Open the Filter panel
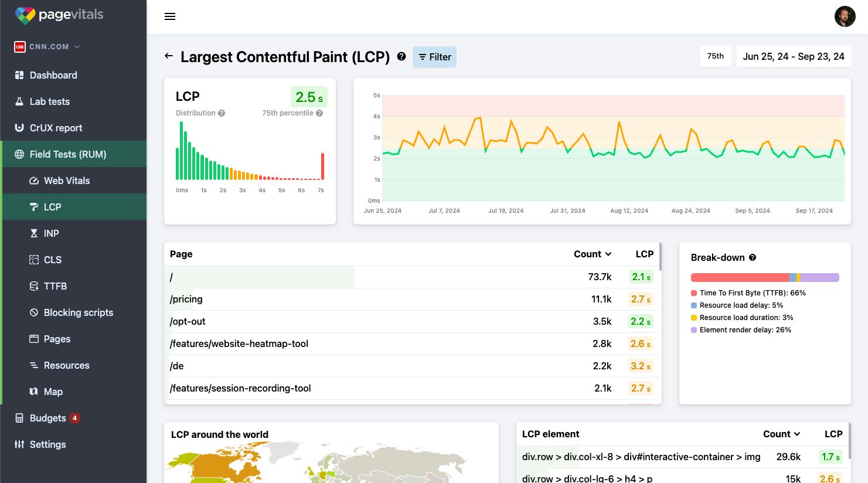 point(434,57)
